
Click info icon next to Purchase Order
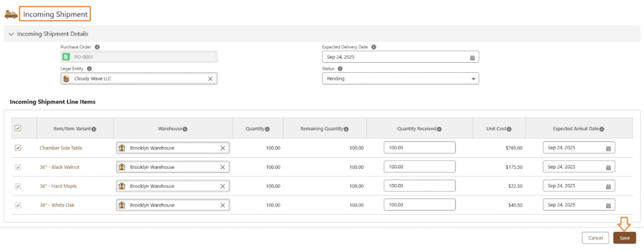(x=97, y=47)
